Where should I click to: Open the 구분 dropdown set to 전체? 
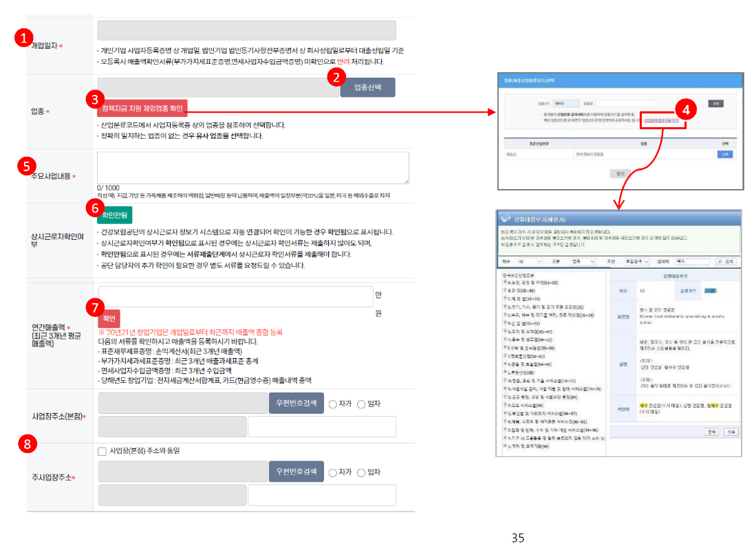coord(585,260)
